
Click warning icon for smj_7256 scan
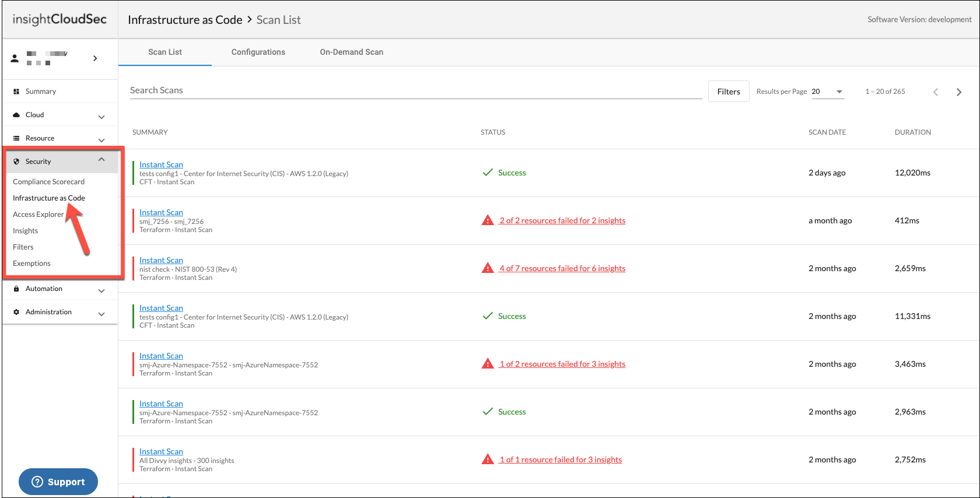488,220
